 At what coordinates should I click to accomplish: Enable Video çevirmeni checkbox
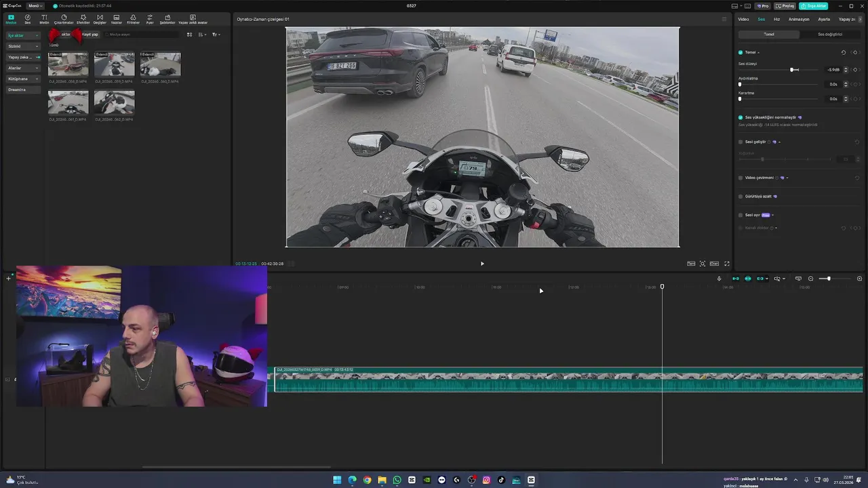pos(741,178)
